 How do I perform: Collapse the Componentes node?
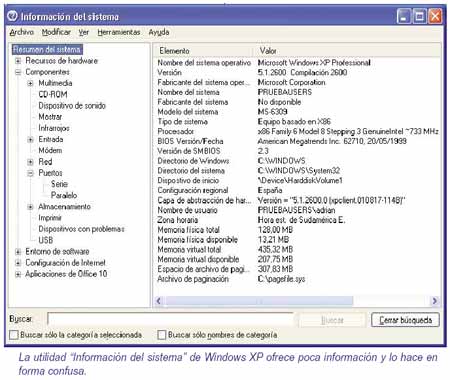coord(18,72)
